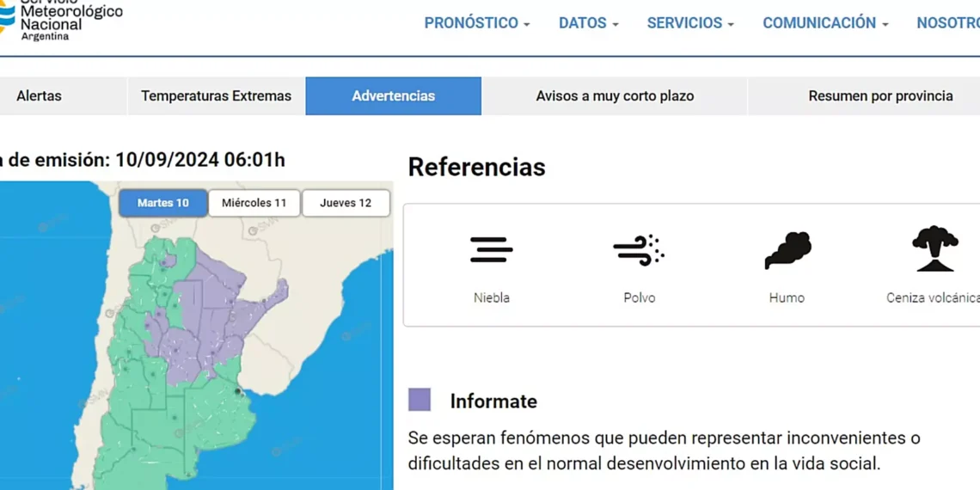This screenshot has width=980, height=490.
Task: Click the Ceniza volcánica volcano icon
Action: pyautogui.click(x=934, y=249)
